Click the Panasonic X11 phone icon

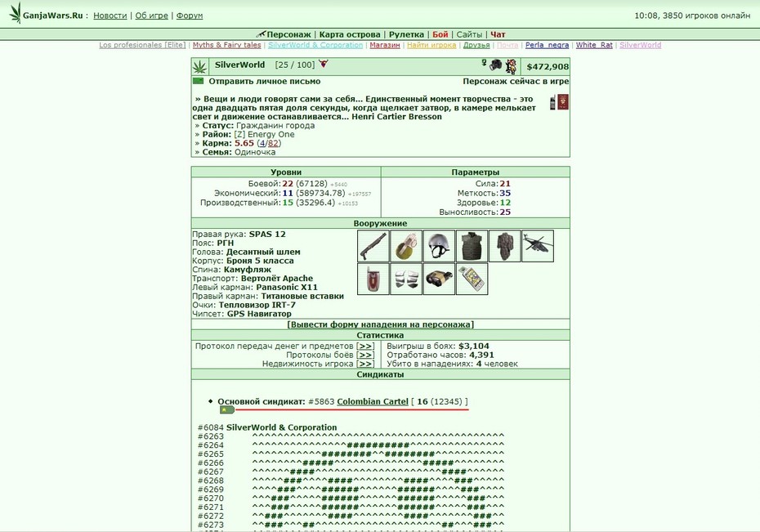[373, 279]
